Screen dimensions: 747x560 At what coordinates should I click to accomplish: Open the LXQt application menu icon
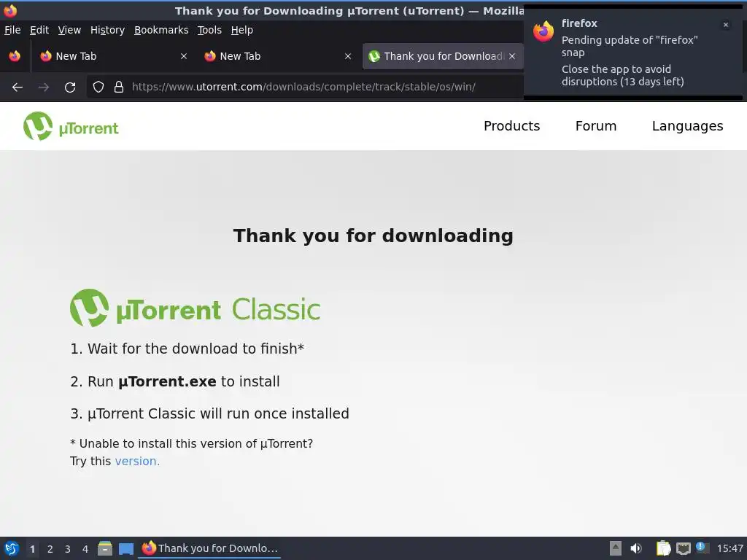point(12,548)
